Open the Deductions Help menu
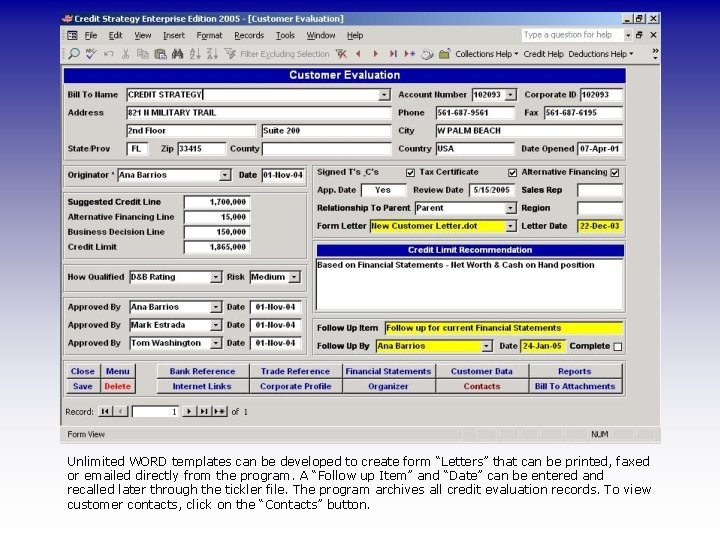 click(x=601, y=54)
